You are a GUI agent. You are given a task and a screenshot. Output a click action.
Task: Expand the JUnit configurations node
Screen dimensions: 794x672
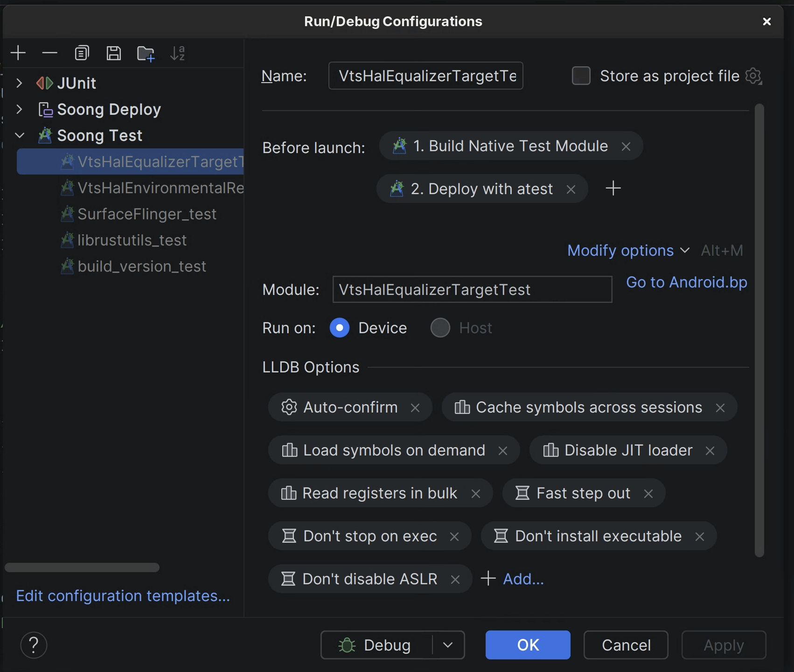click(x=19, y=83)
